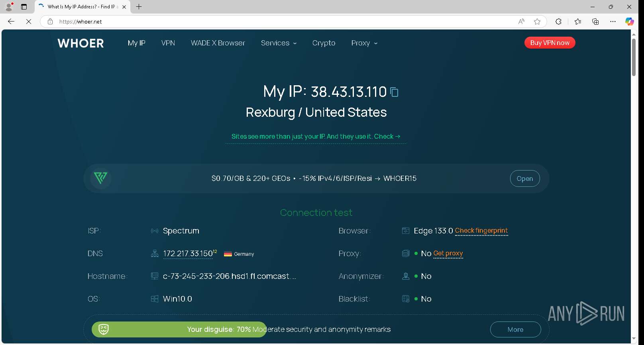644x345 pixels.
Task: Close the What Is My IP Address tab
Action: pyautogui.click(x=124, y=7)
